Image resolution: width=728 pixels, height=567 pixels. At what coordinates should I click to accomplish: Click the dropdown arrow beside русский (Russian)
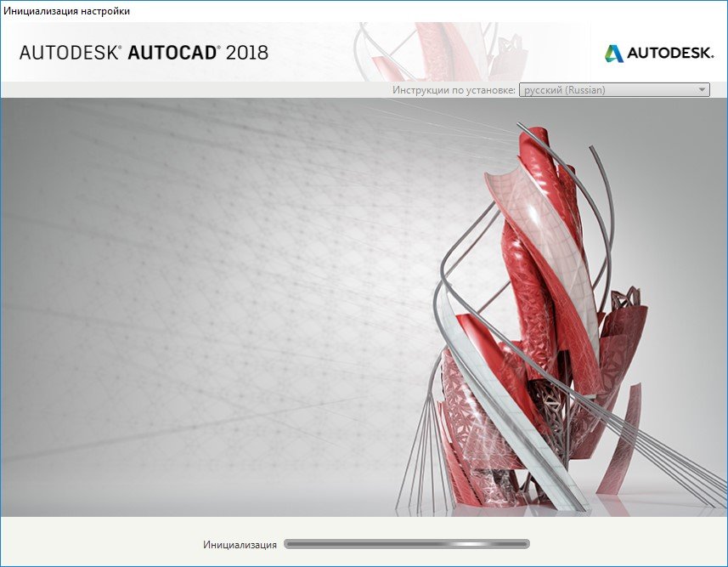click(702, 90)
